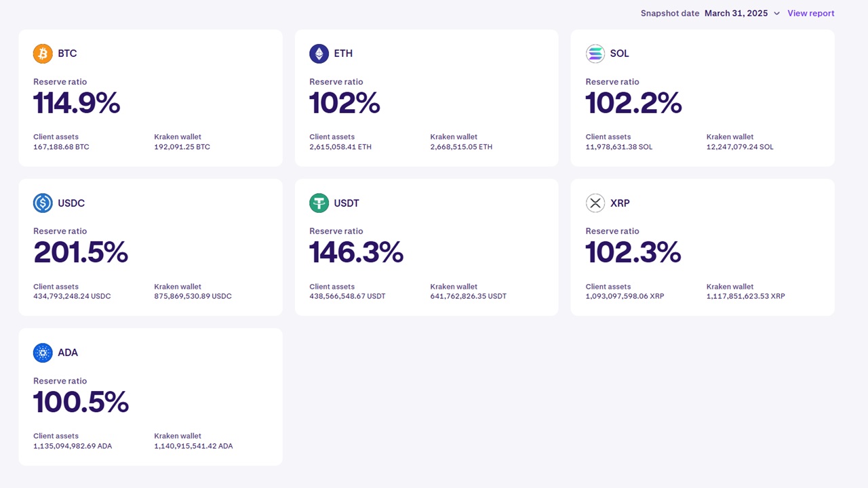Image resolution: width=868 pixels, height=488 pixels.
Task: Click the ADA 100.5% reserve ratio figure
Action: 81,403
